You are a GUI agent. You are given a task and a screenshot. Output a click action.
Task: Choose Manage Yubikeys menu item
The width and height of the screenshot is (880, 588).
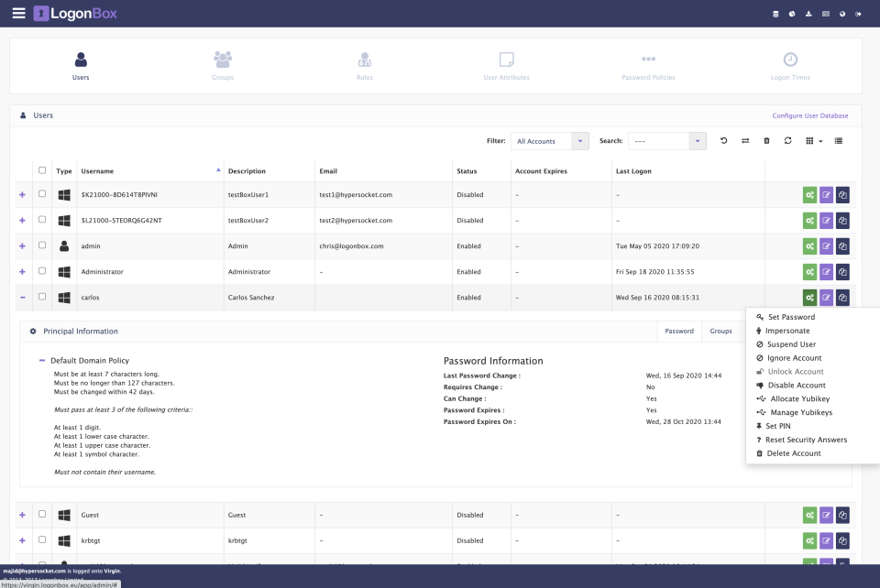coord(794,412)
